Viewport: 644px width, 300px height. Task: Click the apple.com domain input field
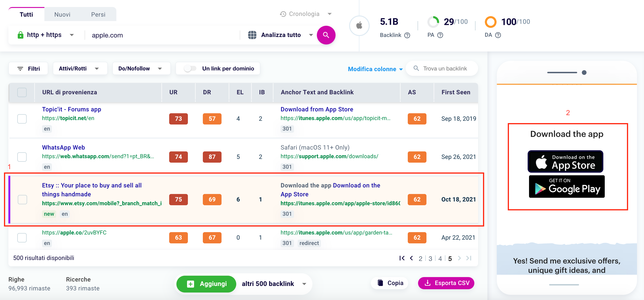pyautogui.click(x=162, y=35)
